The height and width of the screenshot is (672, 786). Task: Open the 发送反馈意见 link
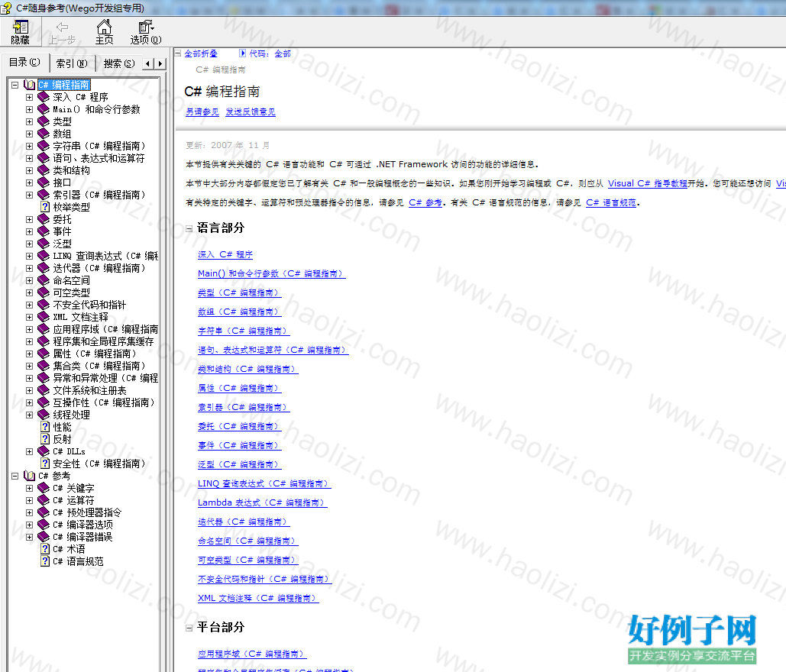tap(250, 111)
